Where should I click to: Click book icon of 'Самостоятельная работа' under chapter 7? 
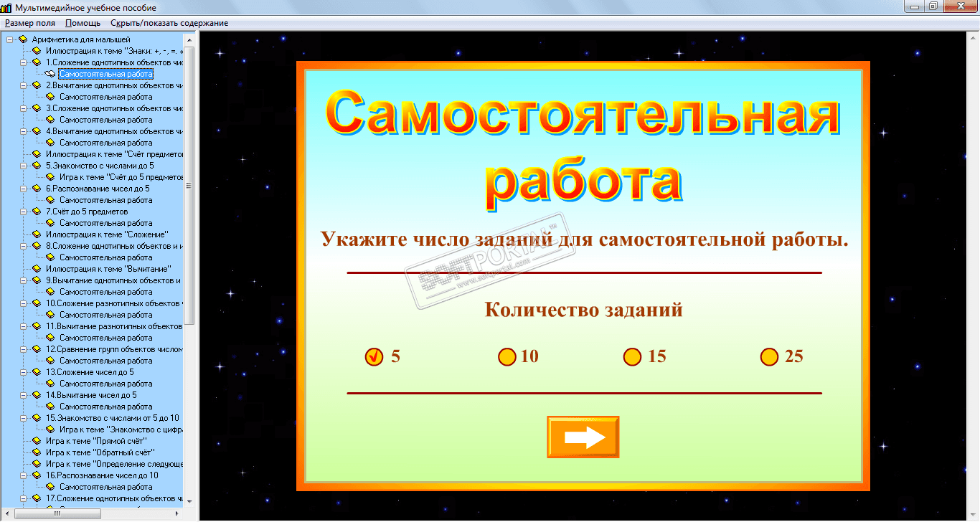50,223
